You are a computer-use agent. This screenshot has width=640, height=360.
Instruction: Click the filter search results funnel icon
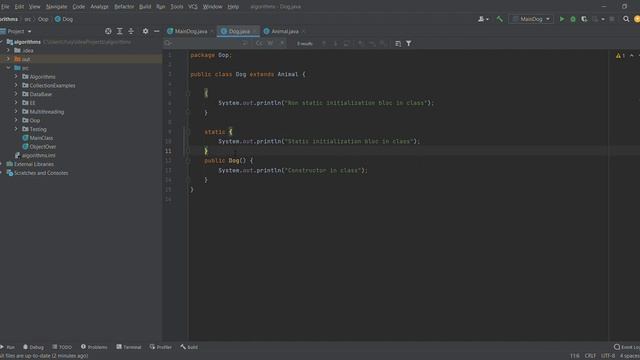(409, 43)
